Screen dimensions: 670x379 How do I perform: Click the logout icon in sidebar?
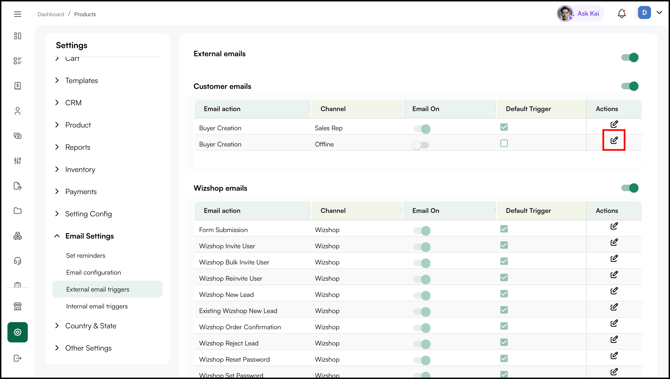(18, 358)
